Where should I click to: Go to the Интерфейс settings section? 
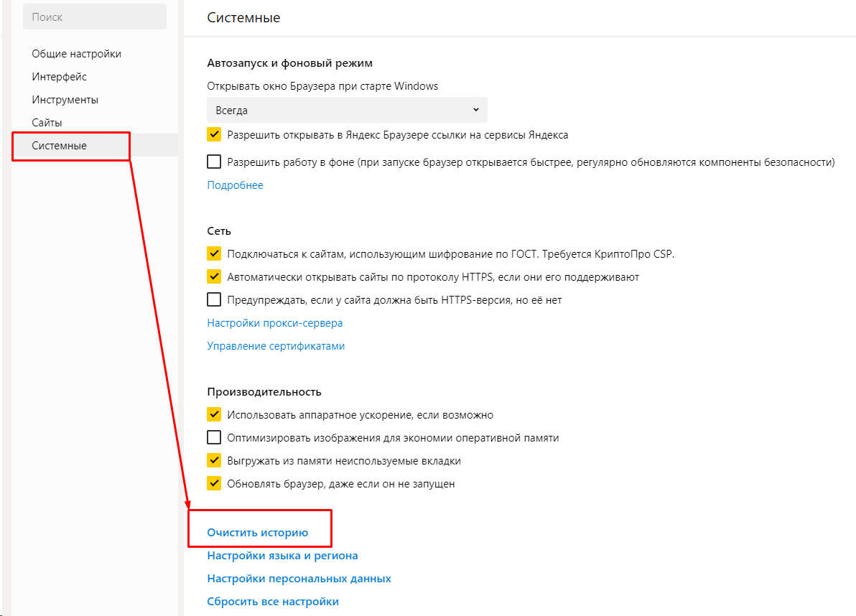tap(59, 77)
